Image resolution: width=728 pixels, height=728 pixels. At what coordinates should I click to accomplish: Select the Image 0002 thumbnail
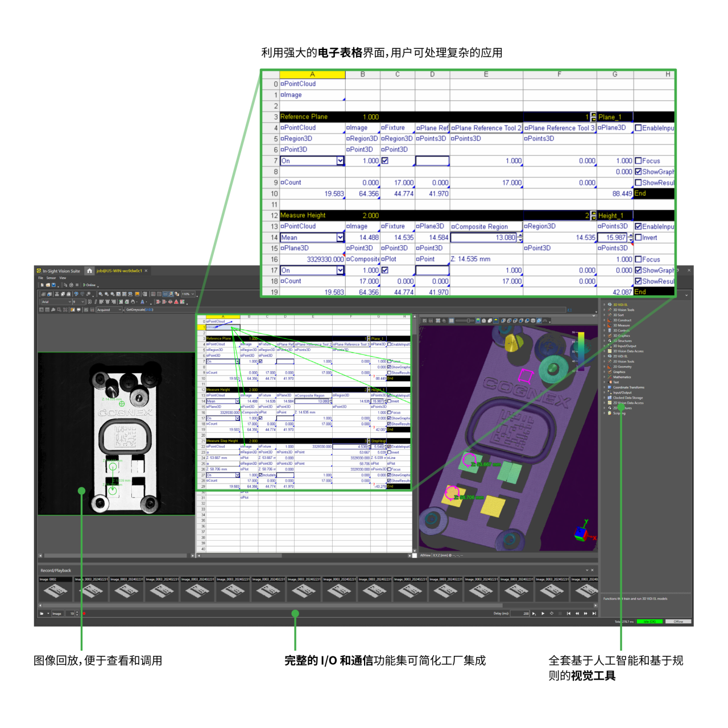click(x=55, y=590)
